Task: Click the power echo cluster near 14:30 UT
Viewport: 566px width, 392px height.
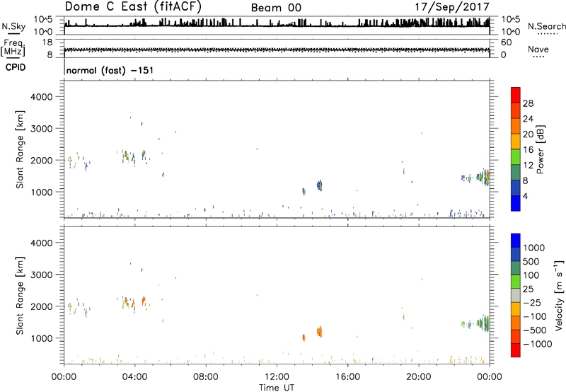Action: 320,185
